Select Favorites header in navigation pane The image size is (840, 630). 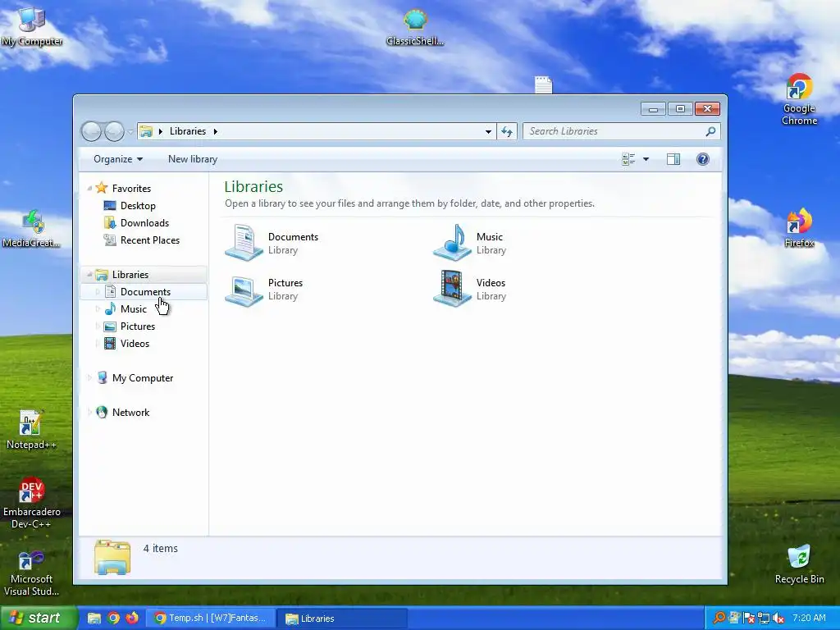click(131, 188)
